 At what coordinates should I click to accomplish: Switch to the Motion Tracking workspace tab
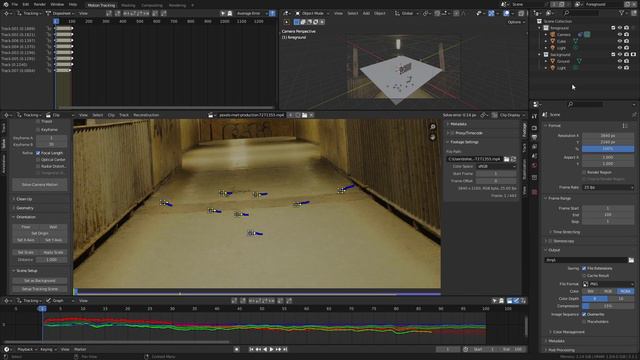tap(101, 5)
